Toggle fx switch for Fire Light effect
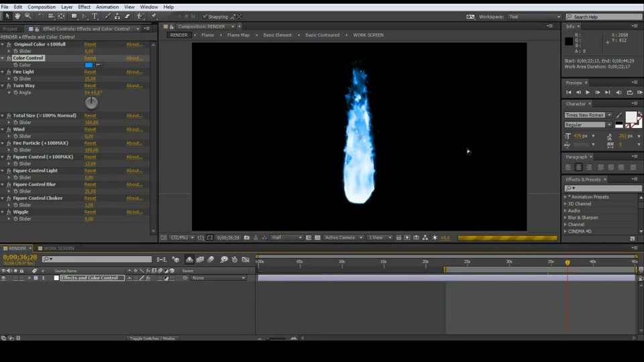644x362 pixels. pyautogui.click(x=9, y=72)
